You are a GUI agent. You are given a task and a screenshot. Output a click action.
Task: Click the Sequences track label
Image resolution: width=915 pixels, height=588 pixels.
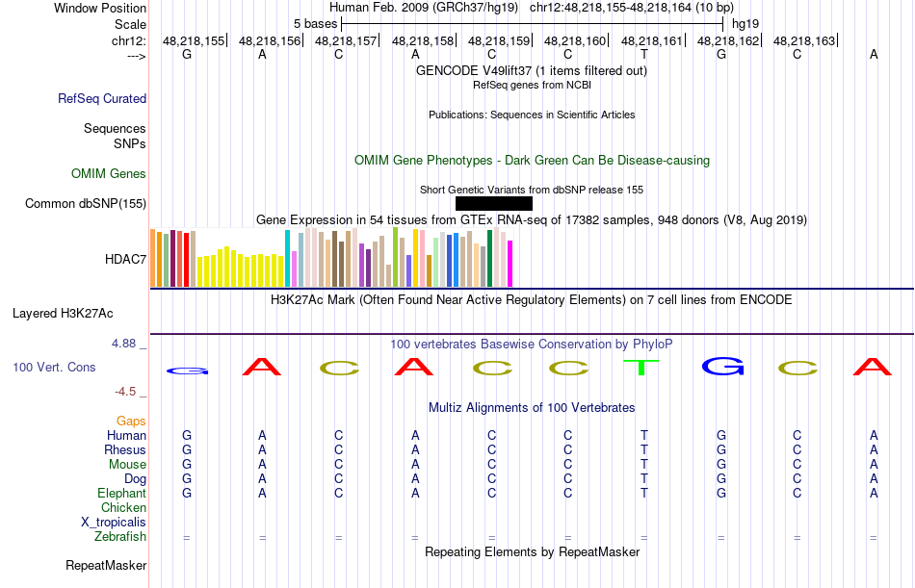click(115, 128)
